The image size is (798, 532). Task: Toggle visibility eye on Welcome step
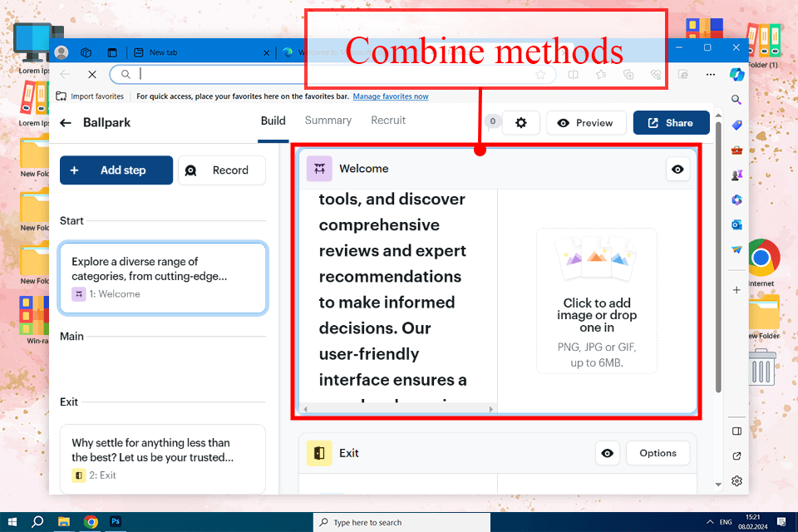pos(677,169)
